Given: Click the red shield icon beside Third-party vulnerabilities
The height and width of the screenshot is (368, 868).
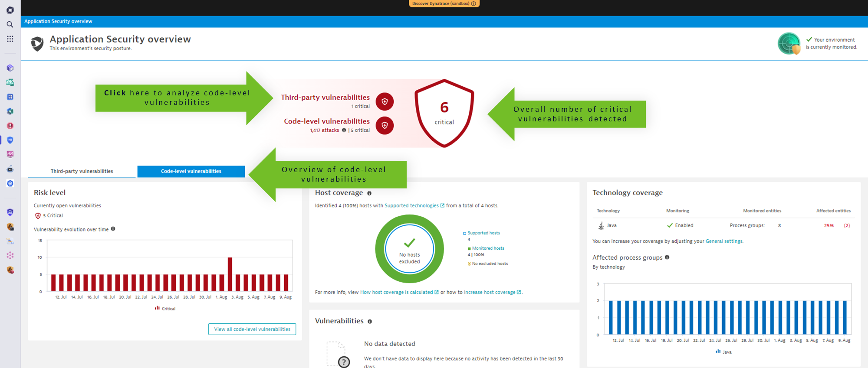Looking at the screenshot, I should point(385,101).
